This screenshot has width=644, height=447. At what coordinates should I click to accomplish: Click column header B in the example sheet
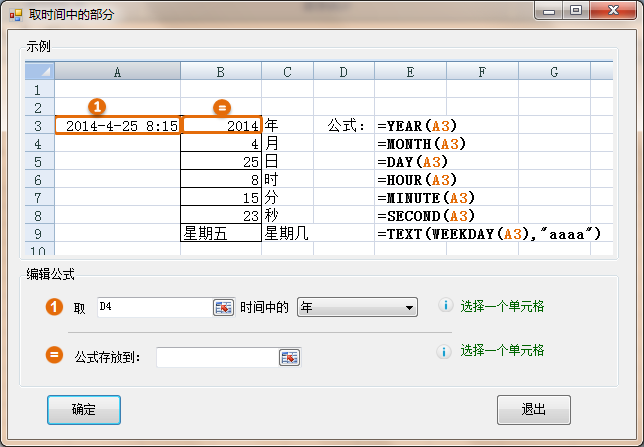point(221,72)
